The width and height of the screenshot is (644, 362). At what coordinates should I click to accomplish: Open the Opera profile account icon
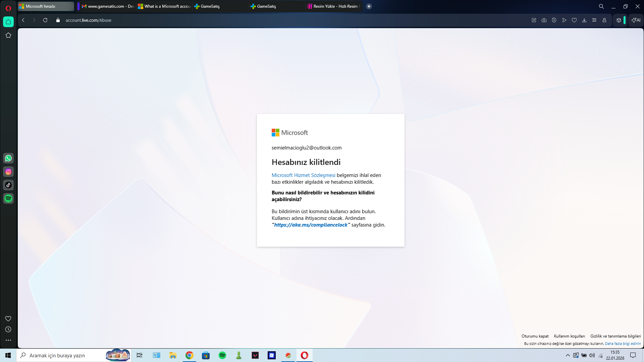pyautogui.click(x=604, y=20)
